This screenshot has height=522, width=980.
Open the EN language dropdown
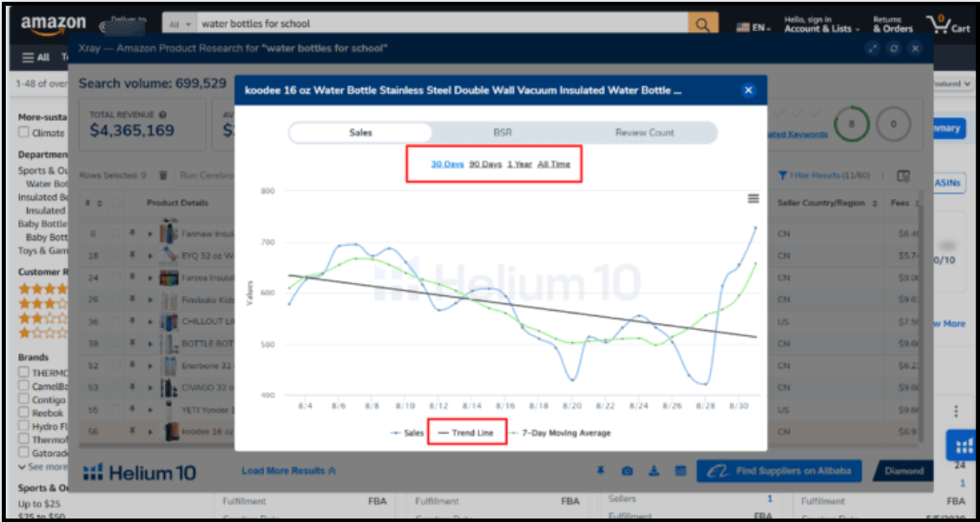753,28
